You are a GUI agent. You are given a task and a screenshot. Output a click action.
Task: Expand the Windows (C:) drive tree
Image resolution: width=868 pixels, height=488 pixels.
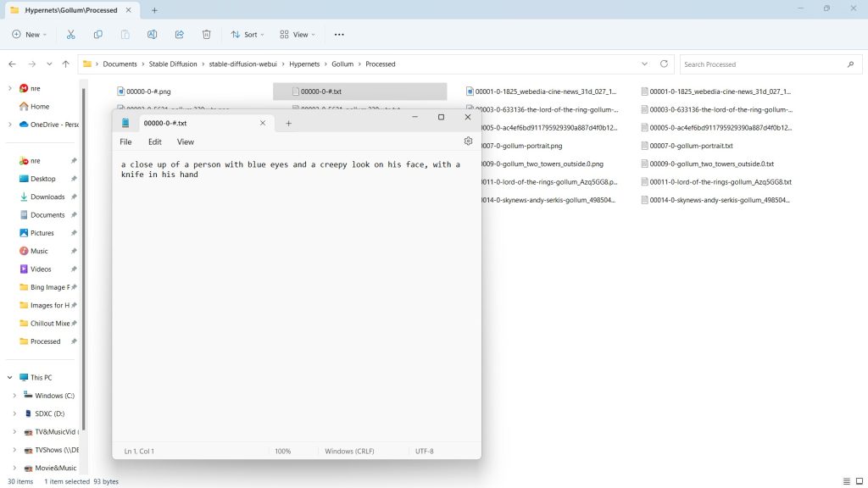pyautogui.click(x=14, y=396)
